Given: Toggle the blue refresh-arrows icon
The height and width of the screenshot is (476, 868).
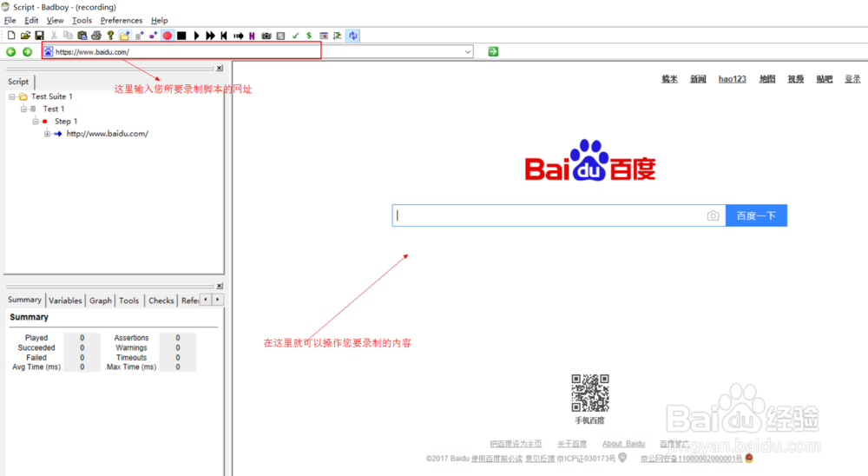Looking at the screenshot, I should 352,36.
